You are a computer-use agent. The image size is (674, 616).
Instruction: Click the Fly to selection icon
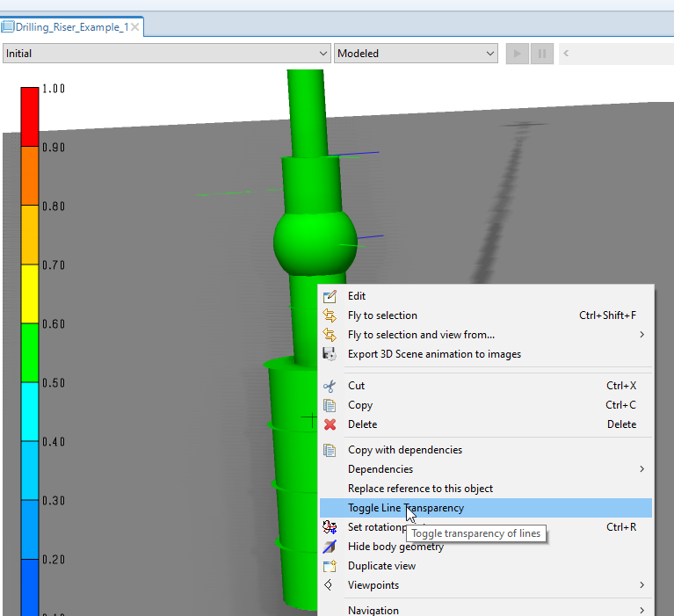pos(330,315)
